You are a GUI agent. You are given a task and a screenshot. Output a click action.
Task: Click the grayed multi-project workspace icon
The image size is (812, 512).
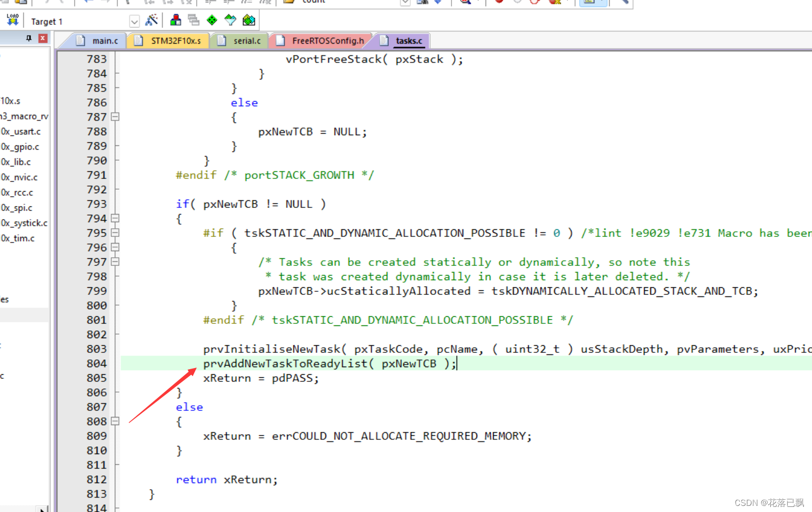(x=194, y=20)
